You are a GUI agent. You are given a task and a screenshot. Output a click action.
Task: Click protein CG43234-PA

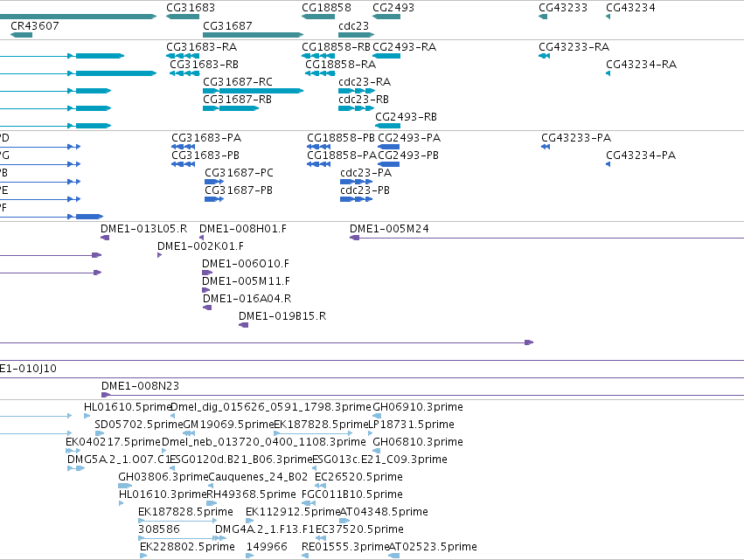click(608, 164)
